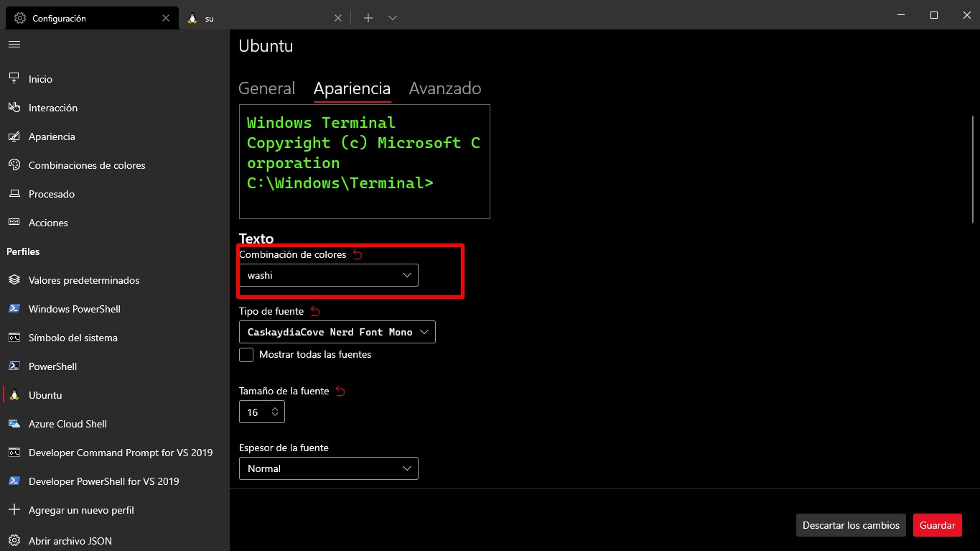Screen dimensions: 980x551
Task: Activate the su terminal tab
Action: pos(263,18)
